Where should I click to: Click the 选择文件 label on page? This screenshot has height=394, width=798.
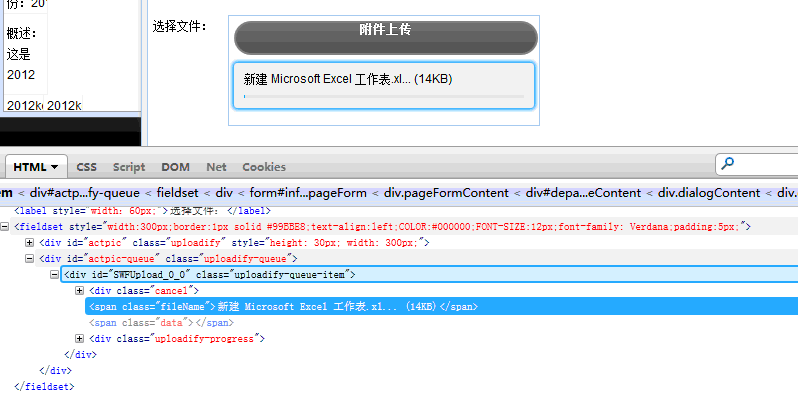[180, 26]
